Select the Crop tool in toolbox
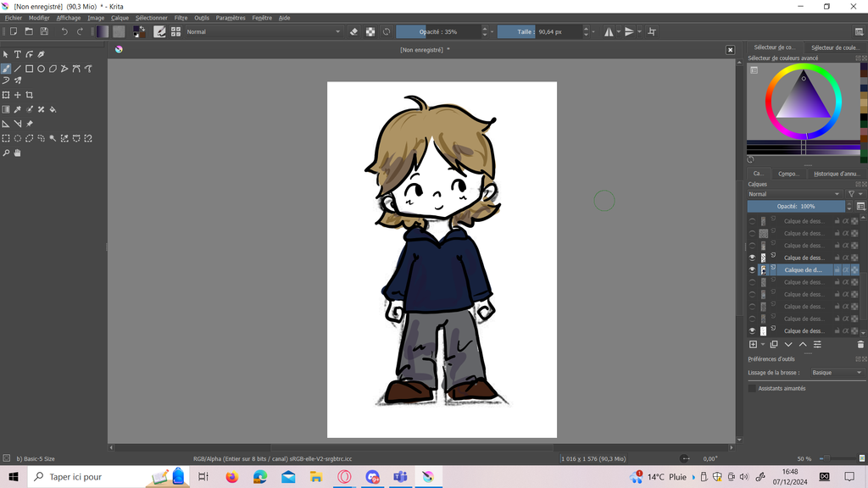 point(30,95)
